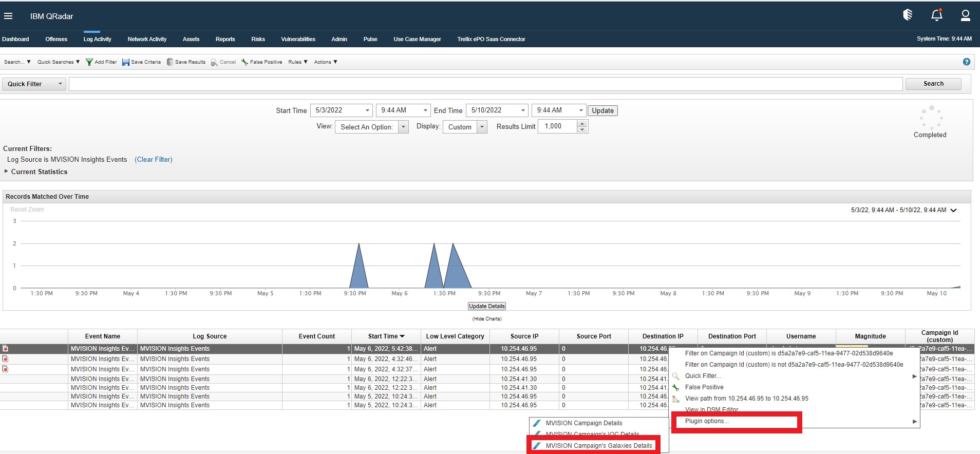Decrease the Results Limit with down arrow
The width and height of the screenshot is (980, 454).
(582, 129)
